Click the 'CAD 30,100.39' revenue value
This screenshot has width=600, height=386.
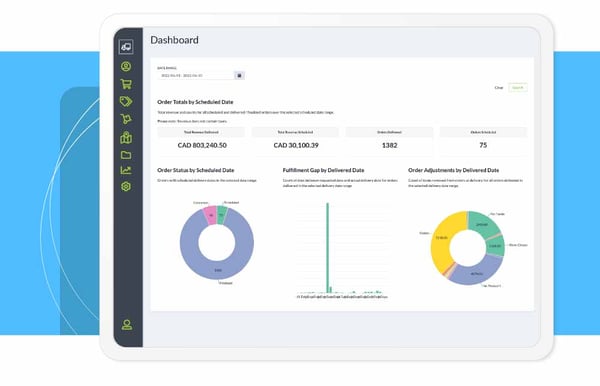click(x=296, y=145)
